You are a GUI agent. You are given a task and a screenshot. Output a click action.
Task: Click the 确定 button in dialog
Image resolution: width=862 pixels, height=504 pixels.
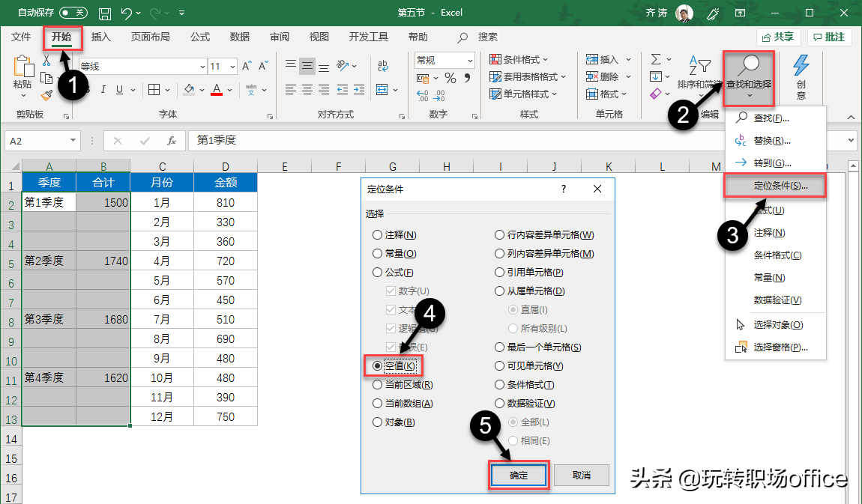(x=518, y=476)
